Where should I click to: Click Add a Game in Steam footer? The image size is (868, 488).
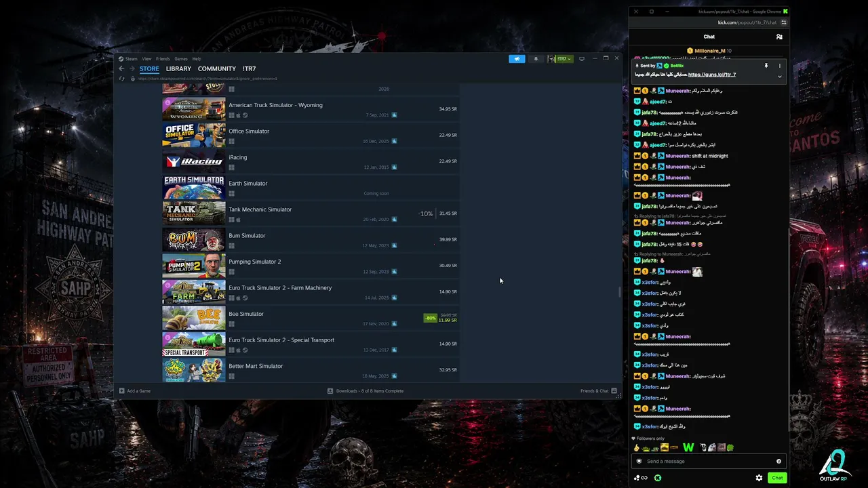135,391
